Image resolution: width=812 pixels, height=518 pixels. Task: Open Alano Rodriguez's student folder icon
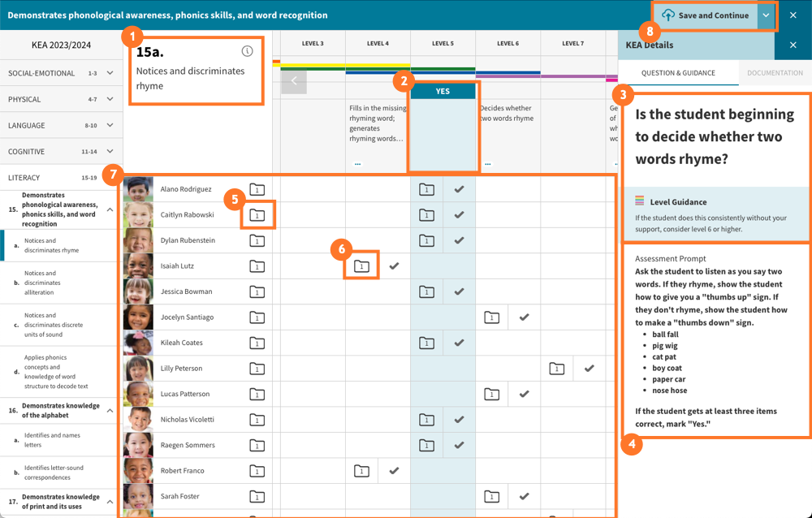coord(257,189)
